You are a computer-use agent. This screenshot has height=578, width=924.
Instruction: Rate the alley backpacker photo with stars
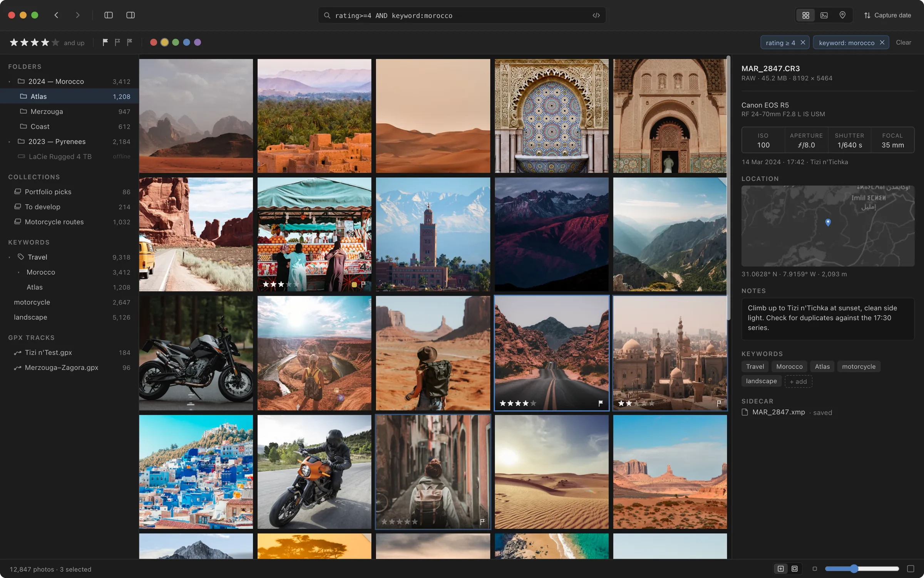(399, 522)
